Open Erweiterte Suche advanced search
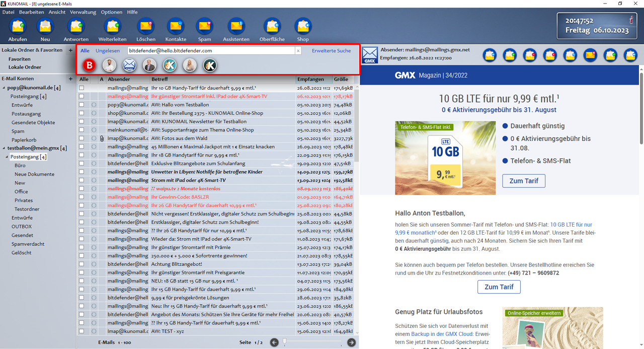Viewport: 644px width, 349px height. coord(332,50)
